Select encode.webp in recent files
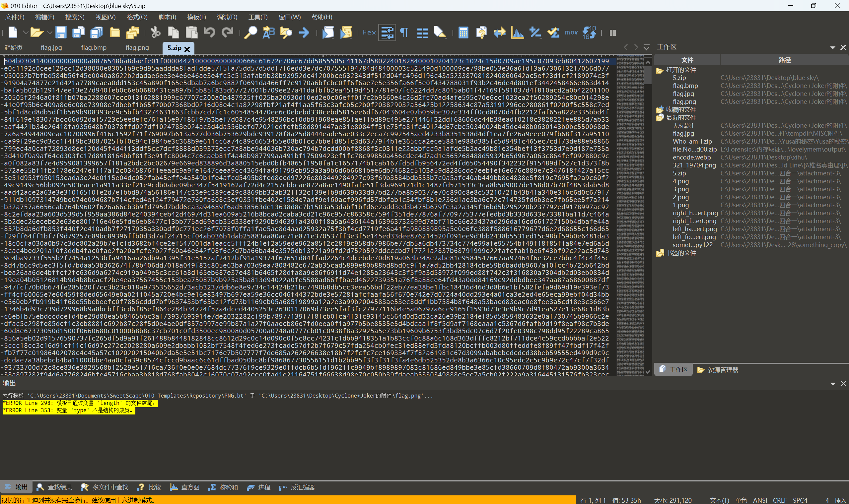849x504 pixels. pyautogui.click(x=691, y=157)
